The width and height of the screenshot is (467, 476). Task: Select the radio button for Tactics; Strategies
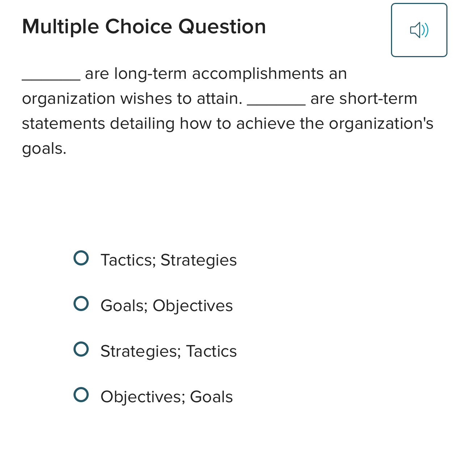coord(81,258)
